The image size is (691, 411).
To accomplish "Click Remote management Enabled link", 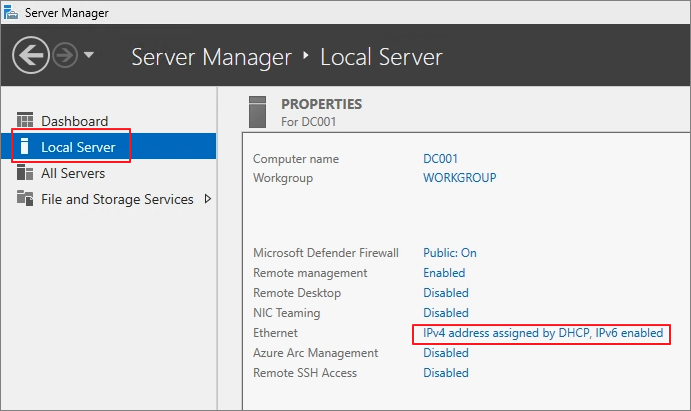I will pyautogui.click(x=444, y=273).
